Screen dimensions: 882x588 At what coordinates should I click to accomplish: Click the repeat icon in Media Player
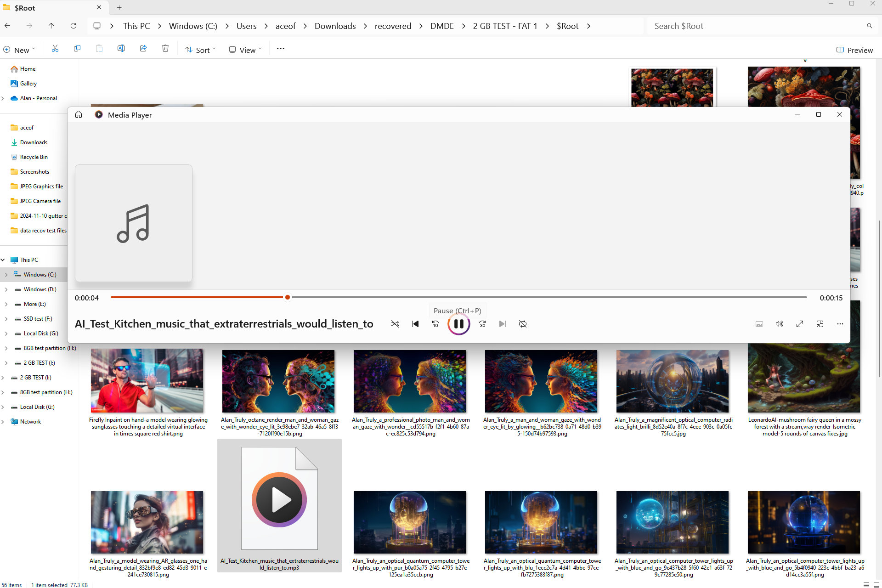point(524,323)
